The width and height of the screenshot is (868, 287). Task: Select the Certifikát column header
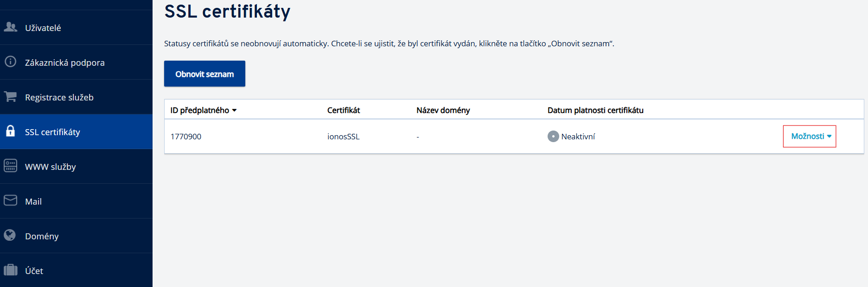click(343, 111)
